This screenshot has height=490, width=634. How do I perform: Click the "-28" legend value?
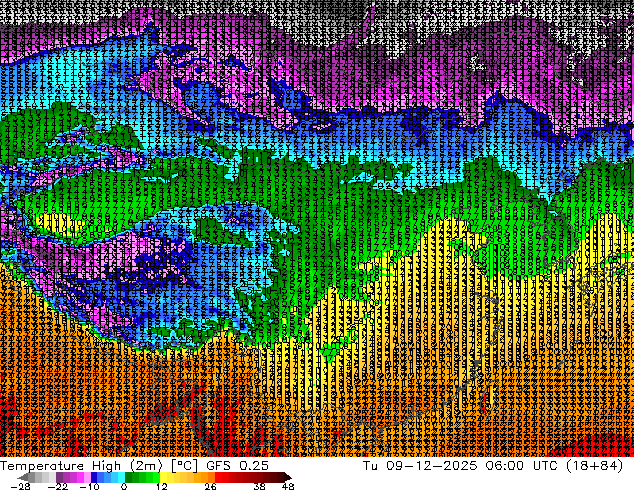[x=20, y=486]
